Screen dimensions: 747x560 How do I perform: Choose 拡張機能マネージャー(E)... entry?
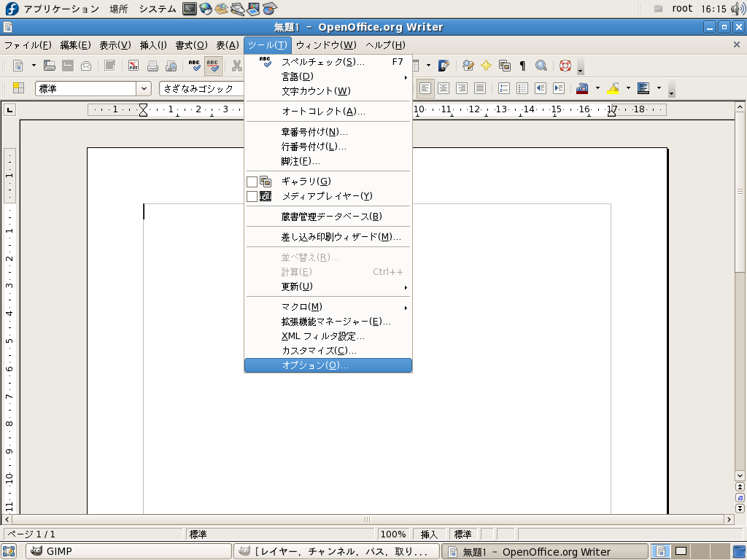(328, 322)
